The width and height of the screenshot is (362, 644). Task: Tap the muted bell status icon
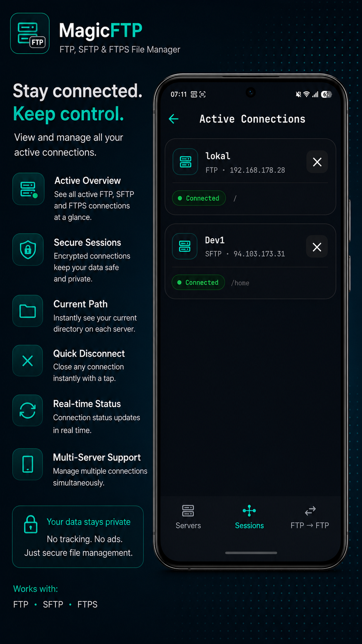point(298,94)
